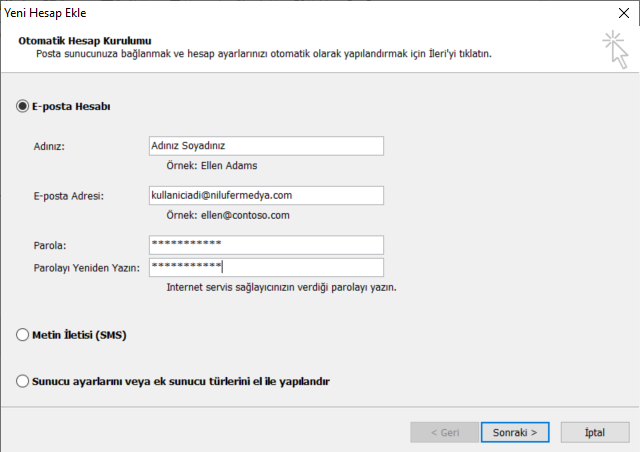Click the Metin İletisi (SMS) label

[79, 335]
